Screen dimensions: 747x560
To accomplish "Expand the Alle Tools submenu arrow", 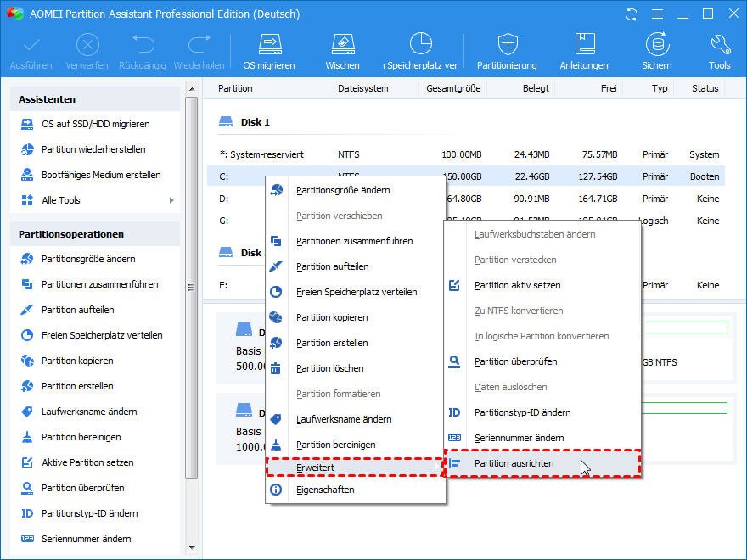I will click(x=171, y=200).
